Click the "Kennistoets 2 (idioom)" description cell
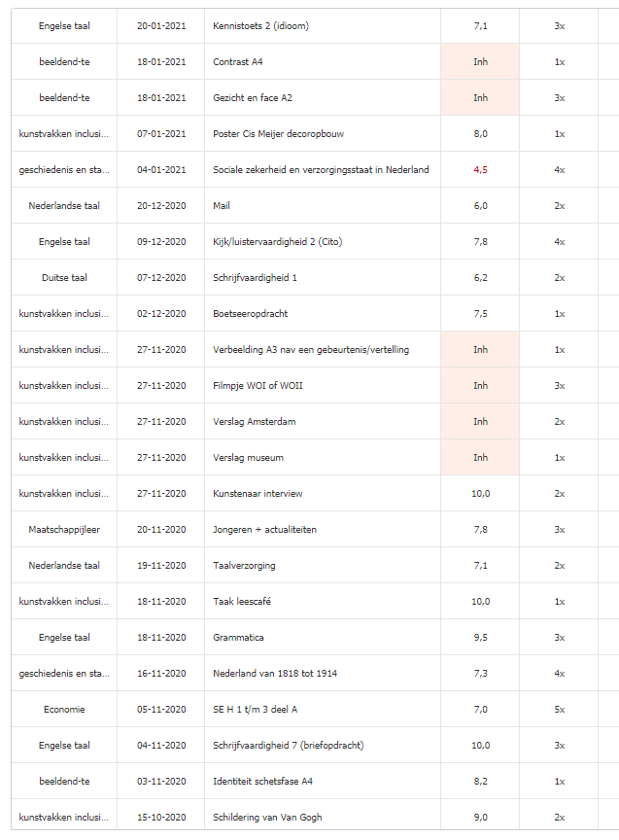 click(259, 25)
